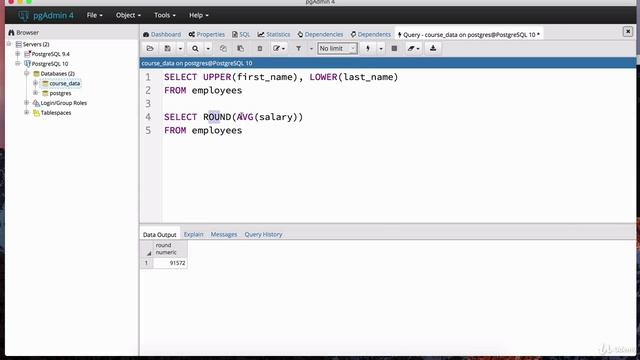
Task: Select course_data database in tree
Action: point(64,83)
